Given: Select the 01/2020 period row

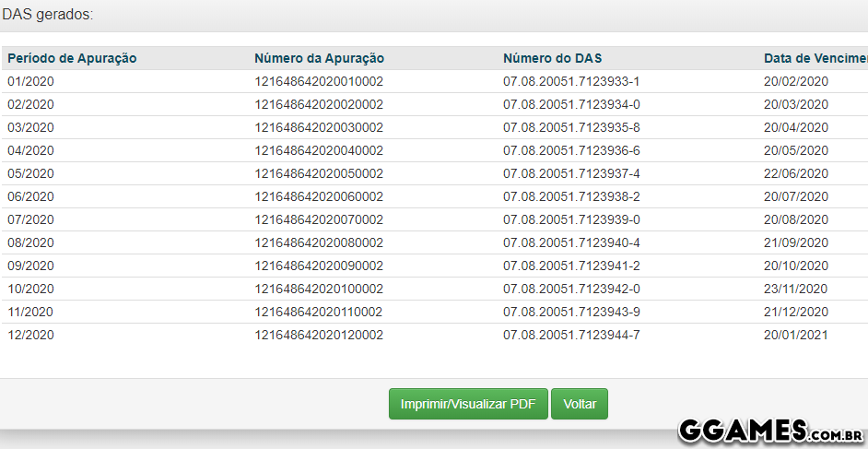Looking at the screenshot, I should click(x=30, y=81).
